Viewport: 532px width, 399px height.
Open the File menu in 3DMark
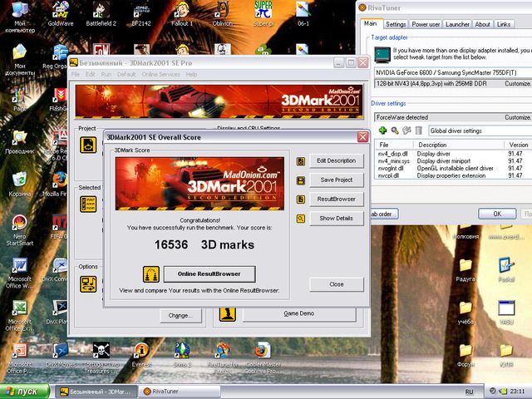pos(76,74)
